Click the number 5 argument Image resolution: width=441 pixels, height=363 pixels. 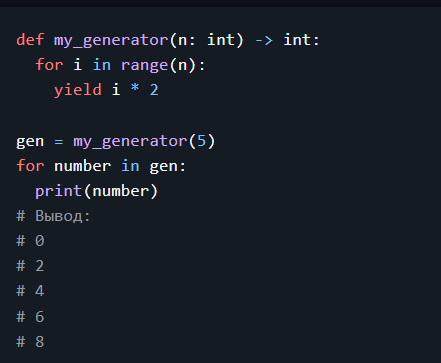pos(201,141)
